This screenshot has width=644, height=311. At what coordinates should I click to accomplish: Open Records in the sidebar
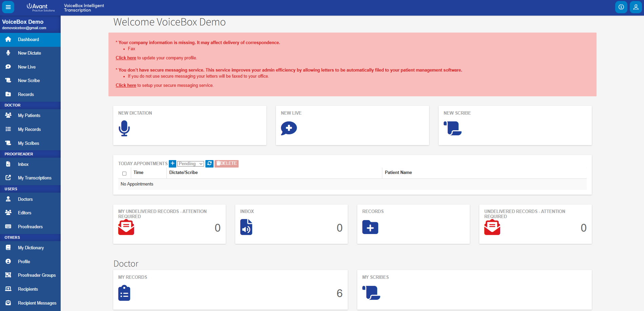pyautogui.click(x=30, y=94)
